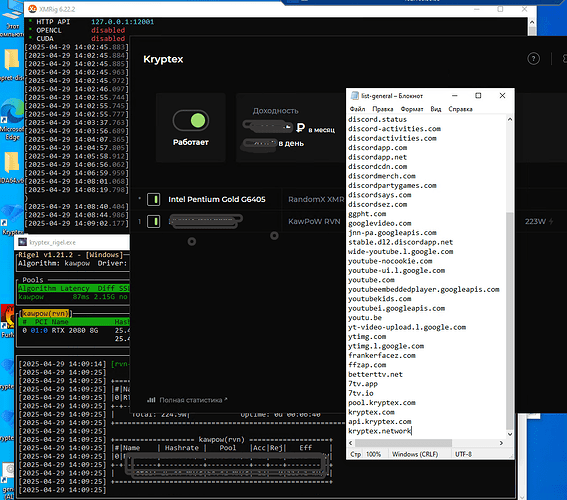Open the AIDA64 folder desktop icon

[x=12, y=166]
